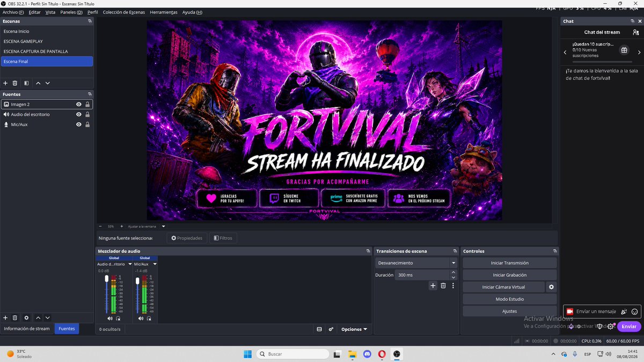This screenshot has width=644, height=362.
Task: Open chat celebration icon beside message box
Action: (624, 312)
